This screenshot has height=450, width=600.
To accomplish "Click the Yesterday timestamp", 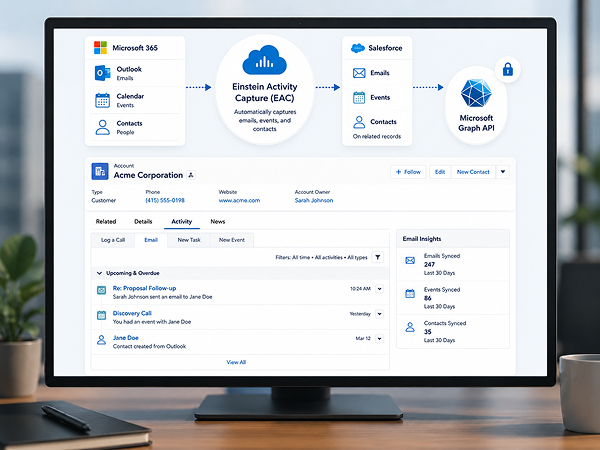I will point(360,314).
